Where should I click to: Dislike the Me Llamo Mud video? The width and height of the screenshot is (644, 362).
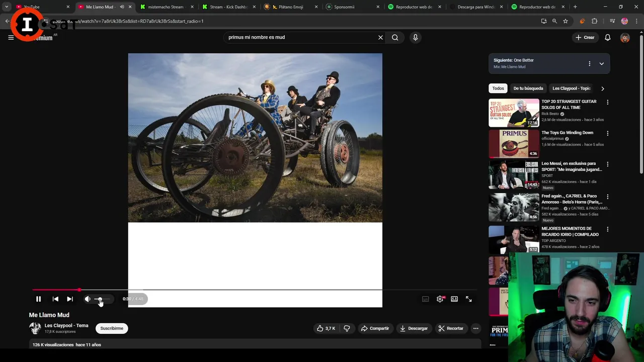coord(347,328)
